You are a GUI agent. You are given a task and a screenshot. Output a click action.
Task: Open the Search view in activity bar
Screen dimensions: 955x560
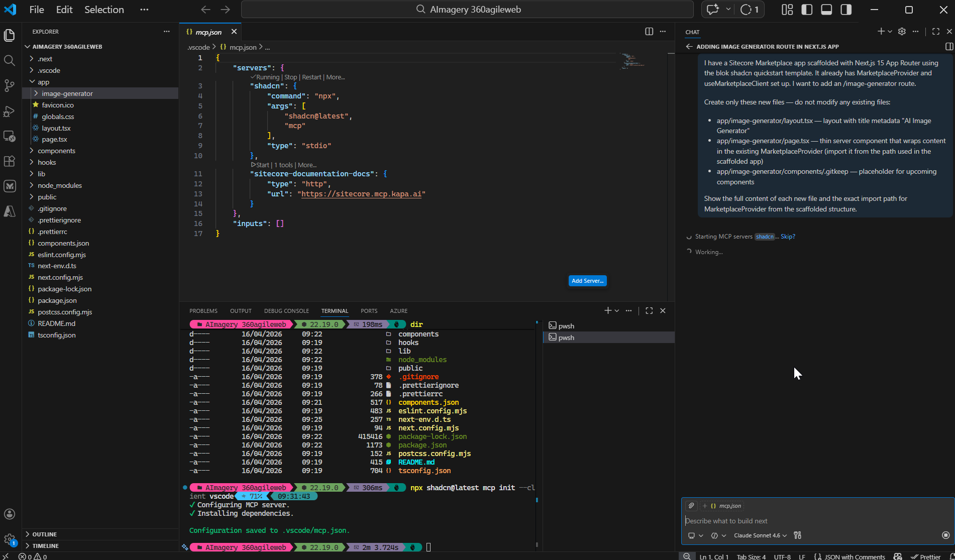point(9,61)
